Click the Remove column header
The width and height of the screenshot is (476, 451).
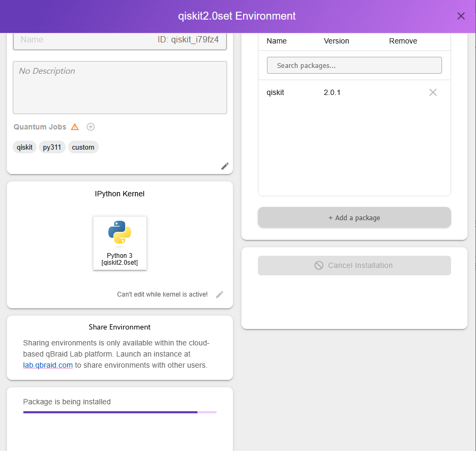pos(403,41)
